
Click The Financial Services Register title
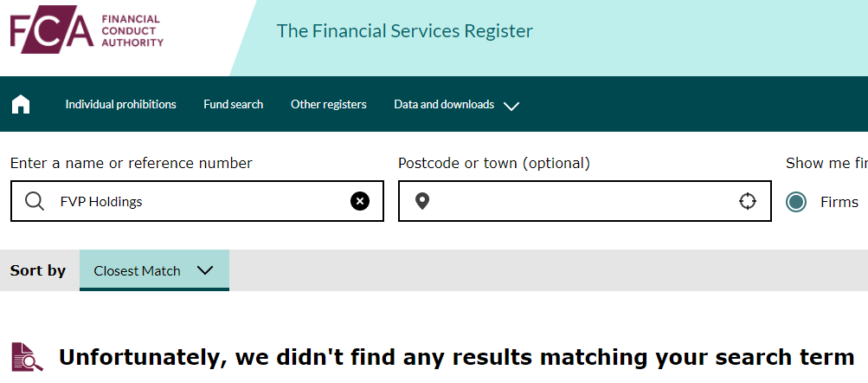pos(405,30)
